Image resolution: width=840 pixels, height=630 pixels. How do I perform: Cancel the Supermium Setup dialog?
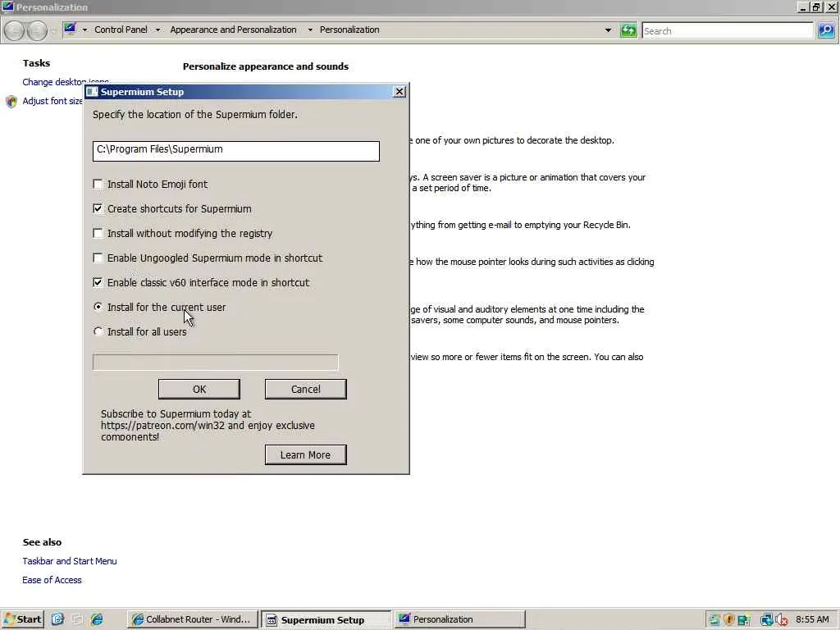click(305, 390)
